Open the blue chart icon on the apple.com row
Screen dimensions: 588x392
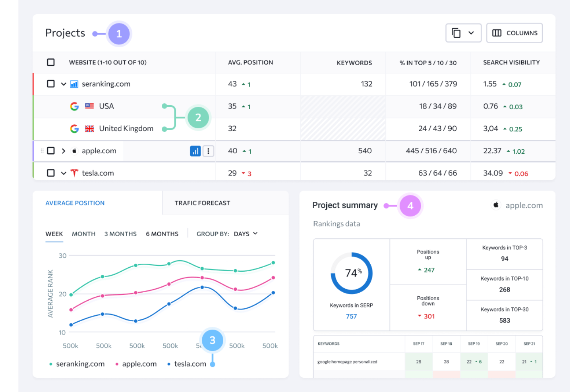[x=195, y=151]
